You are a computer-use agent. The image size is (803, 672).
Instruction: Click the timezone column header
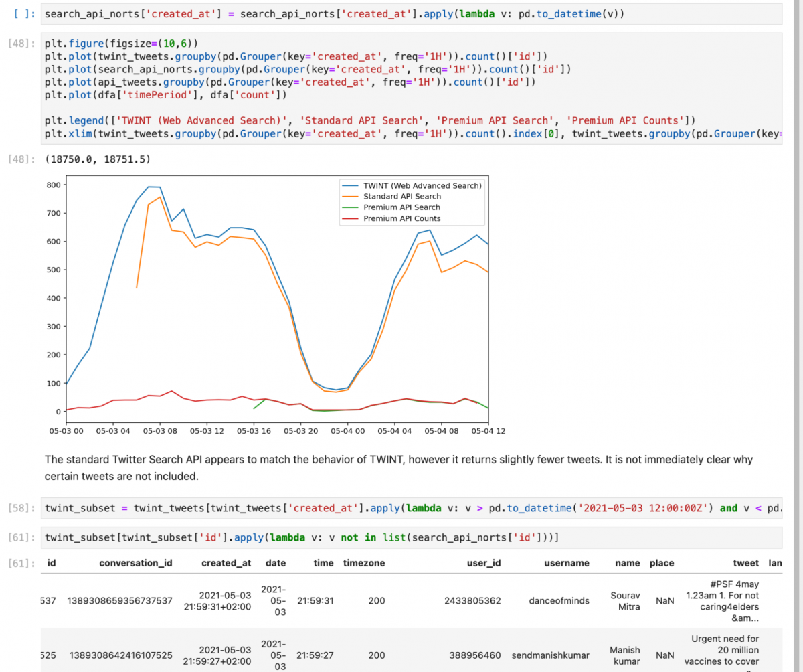point(364,563)
